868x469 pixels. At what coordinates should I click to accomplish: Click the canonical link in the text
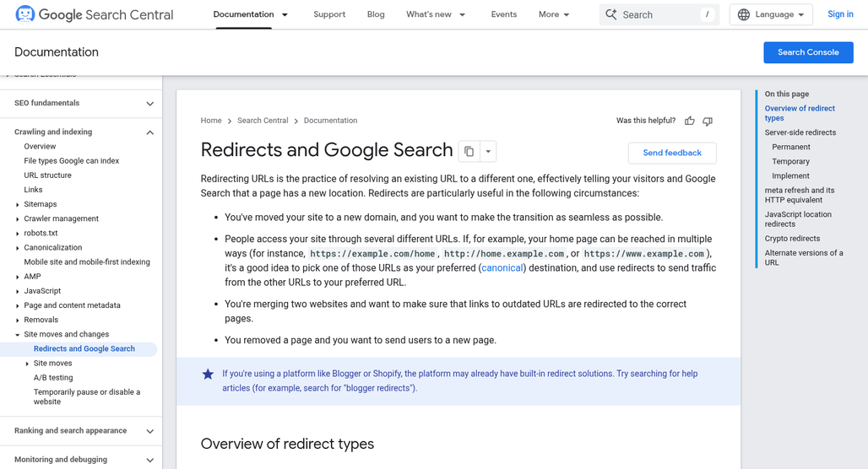[502, 267]
